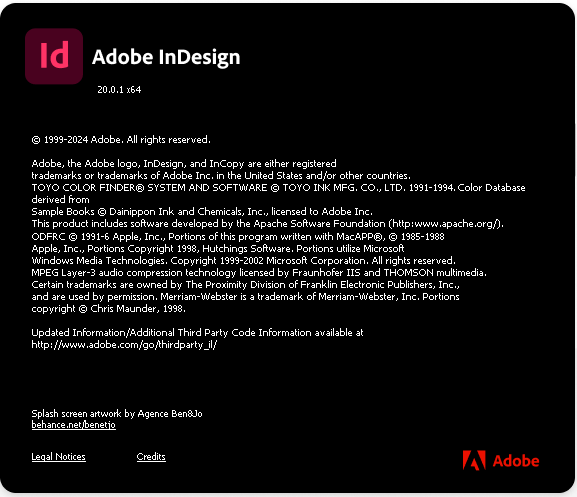Open the Legal Notices link
The height and width of the screenshot is (497, 577).
pyautogui.click(x=59, y=457)
